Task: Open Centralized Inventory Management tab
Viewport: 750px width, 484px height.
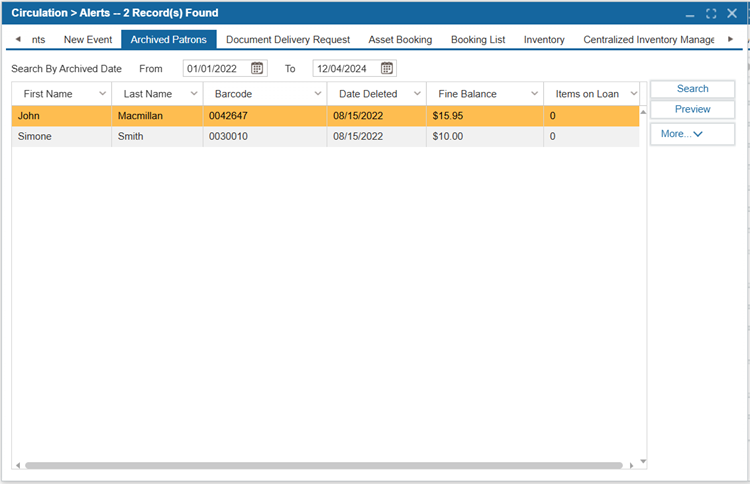Action: coord(649,40)
